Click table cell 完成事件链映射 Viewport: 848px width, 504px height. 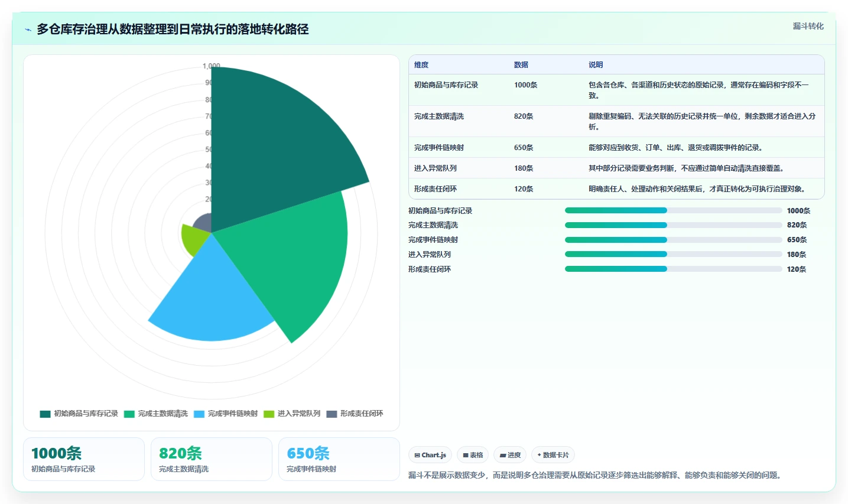tap(439, 148)
